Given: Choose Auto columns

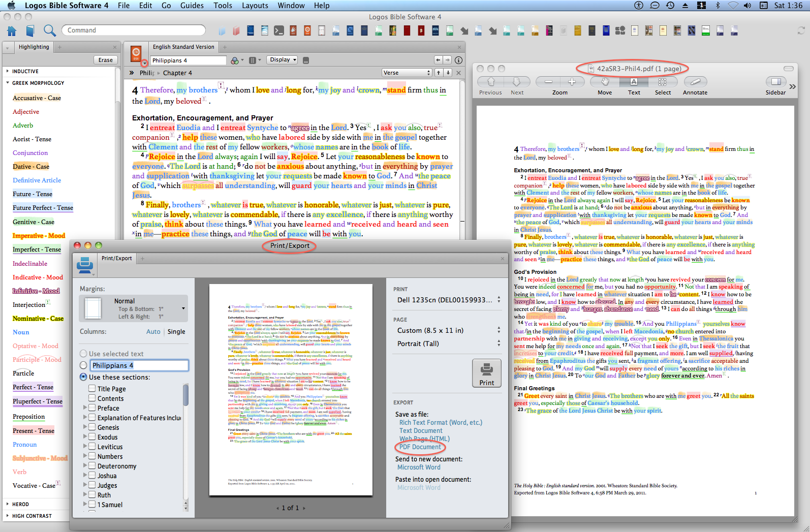Looking at the screenshot, I should (153, 331).
